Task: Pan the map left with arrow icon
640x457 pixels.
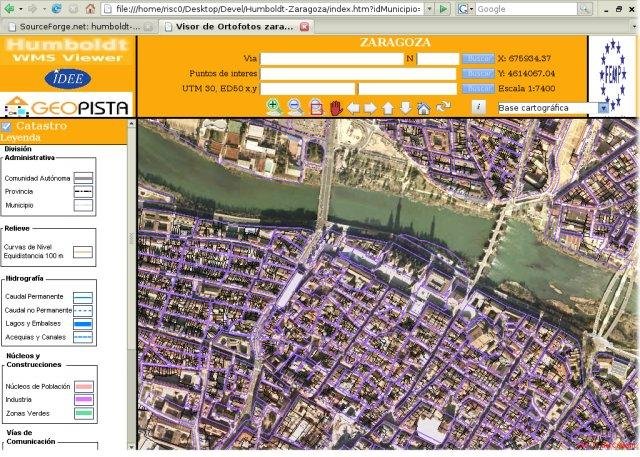Action: 353,108
